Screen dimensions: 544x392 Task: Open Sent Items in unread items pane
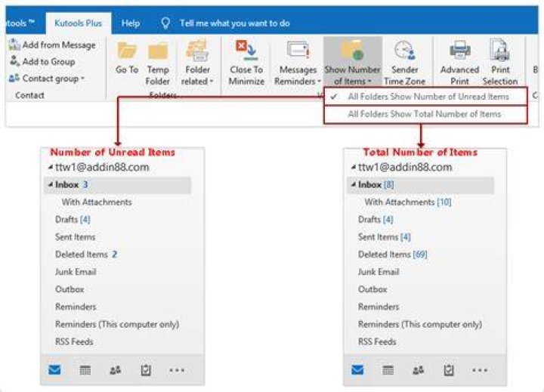pos(75,237)
